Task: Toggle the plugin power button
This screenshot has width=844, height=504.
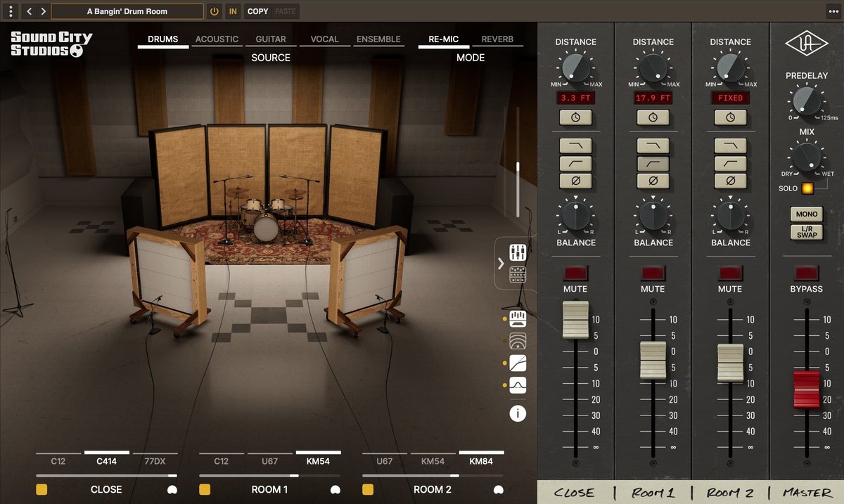Action: coord(215,11)
